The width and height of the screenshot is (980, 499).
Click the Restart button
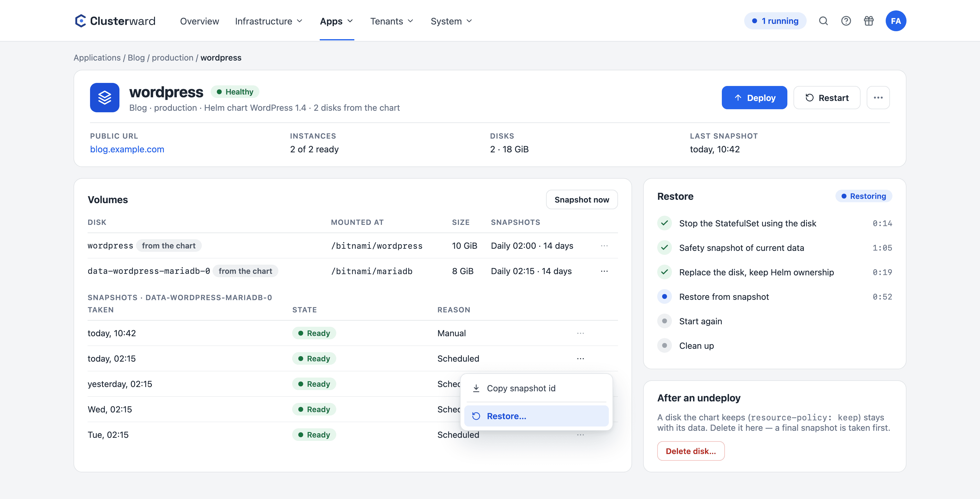(827, 98)
